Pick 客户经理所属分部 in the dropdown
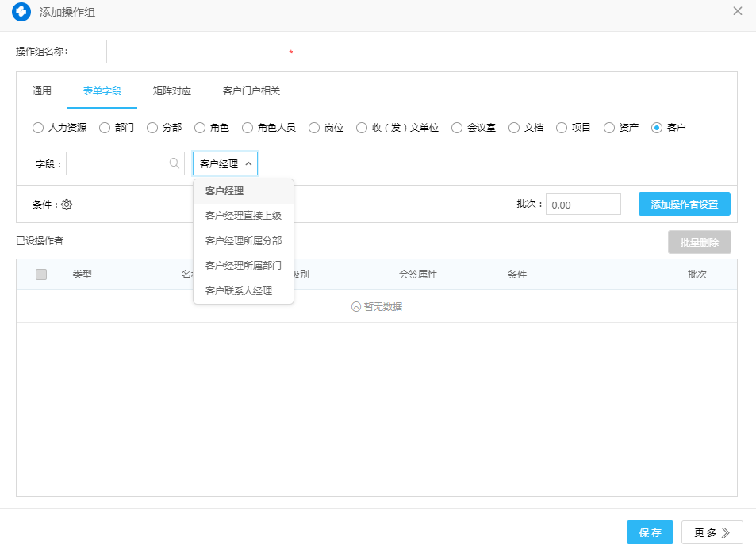 [243, 240]
